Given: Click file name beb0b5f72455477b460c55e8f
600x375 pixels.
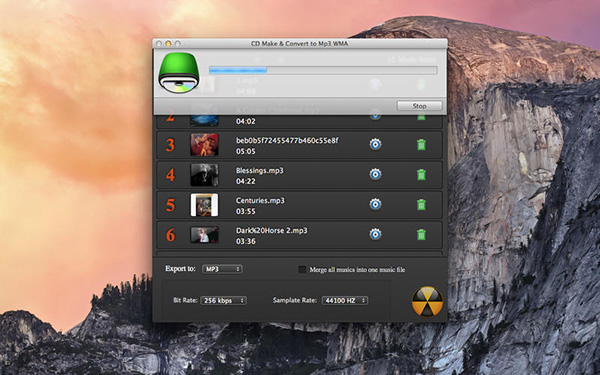Looking at the screenshot, I should pos(287,140).
